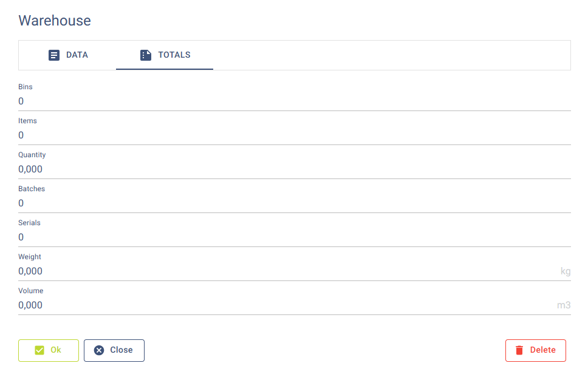
Task: Focus the Items value field
Action: click(x=294, y=135)
